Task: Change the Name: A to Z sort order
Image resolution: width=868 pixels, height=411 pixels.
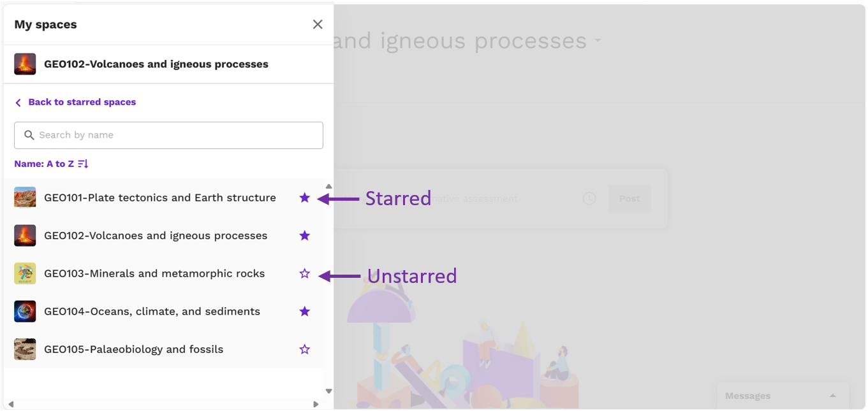Action: pyautogui.click(x=51, y=164)
